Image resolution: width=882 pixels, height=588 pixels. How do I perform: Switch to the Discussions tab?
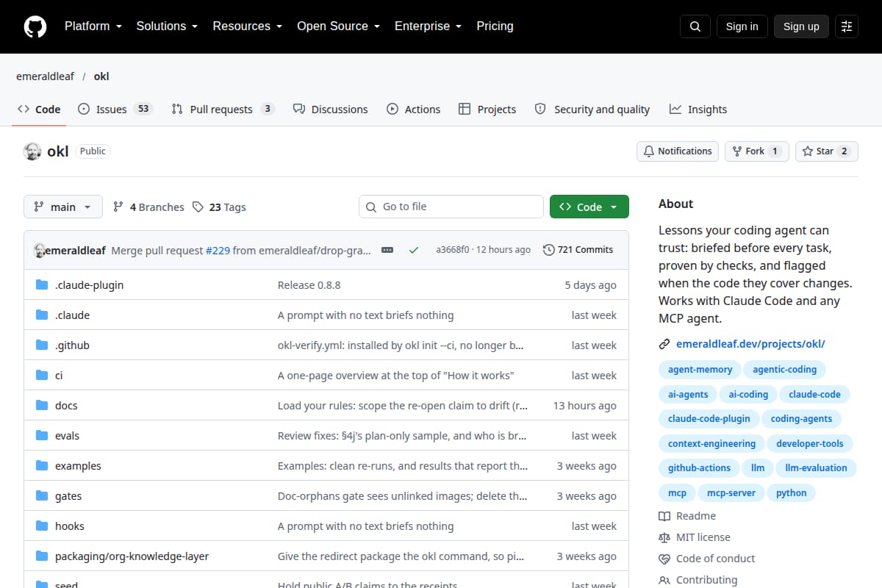(x=330, y=110)
